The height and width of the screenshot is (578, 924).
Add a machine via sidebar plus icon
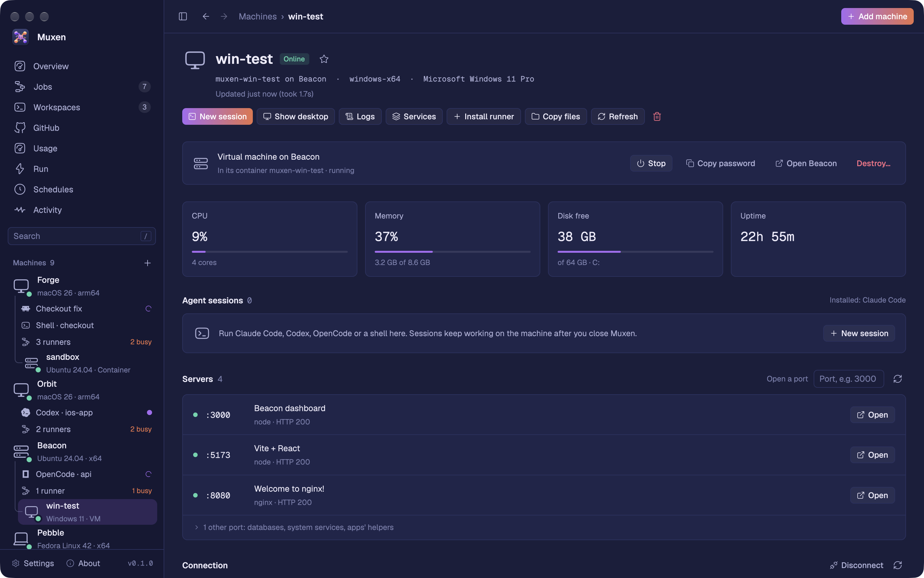[x=148, y=263]
